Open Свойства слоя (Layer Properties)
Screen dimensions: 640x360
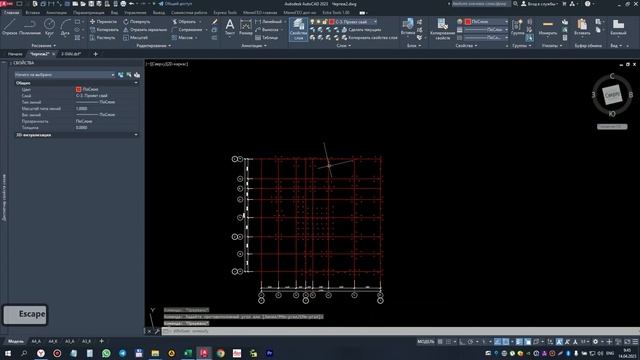point(298,29)
